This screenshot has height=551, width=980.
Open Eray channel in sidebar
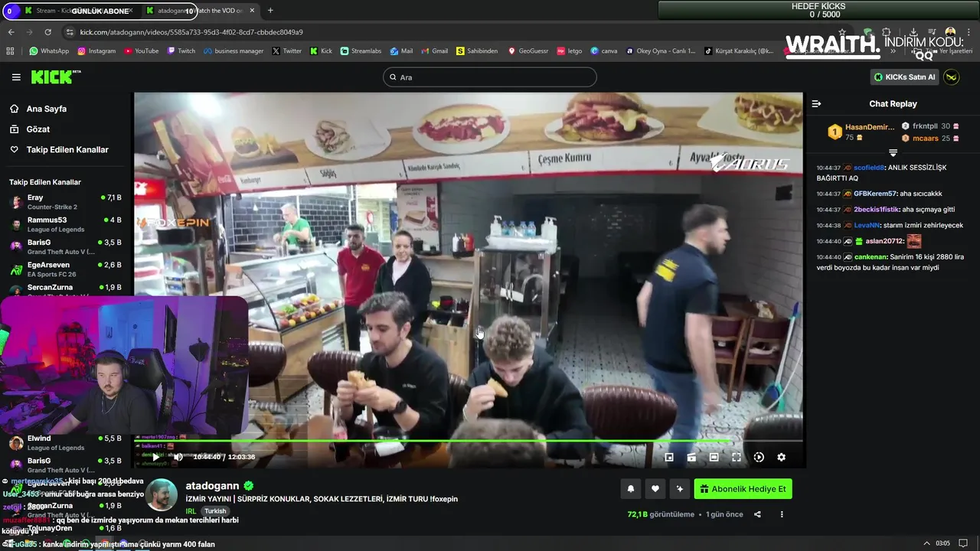(65, 202)
